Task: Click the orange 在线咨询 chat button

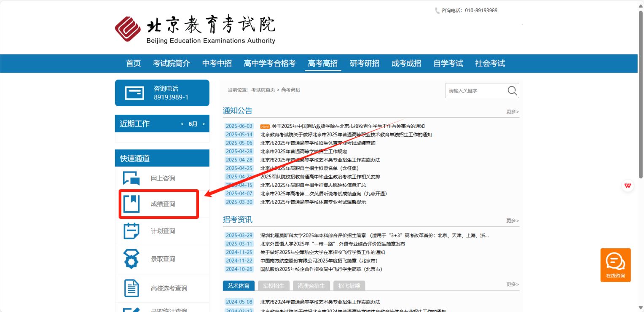Action: pyautogui.click(x=615, y=265)
